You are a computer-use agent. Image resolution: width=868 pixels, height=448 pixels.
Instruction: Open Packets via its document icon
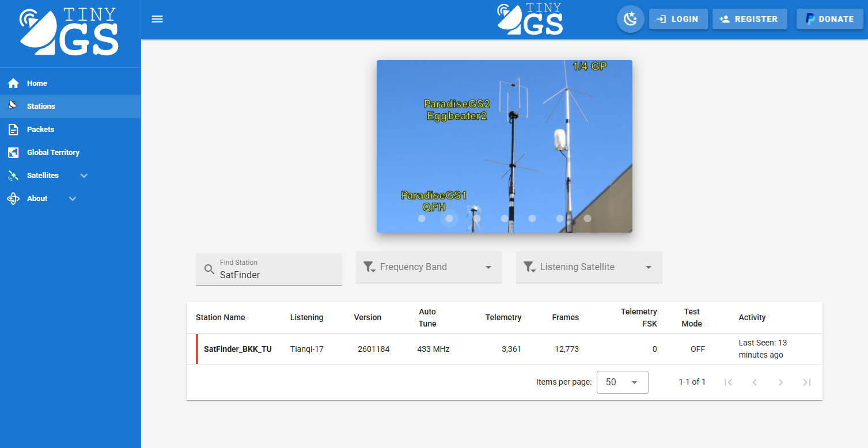tap(13, 129)
